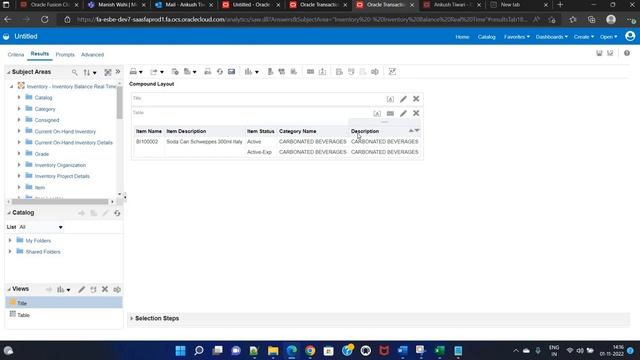
Task: Save the analysis using the header save icon
Action: [599, 53]
